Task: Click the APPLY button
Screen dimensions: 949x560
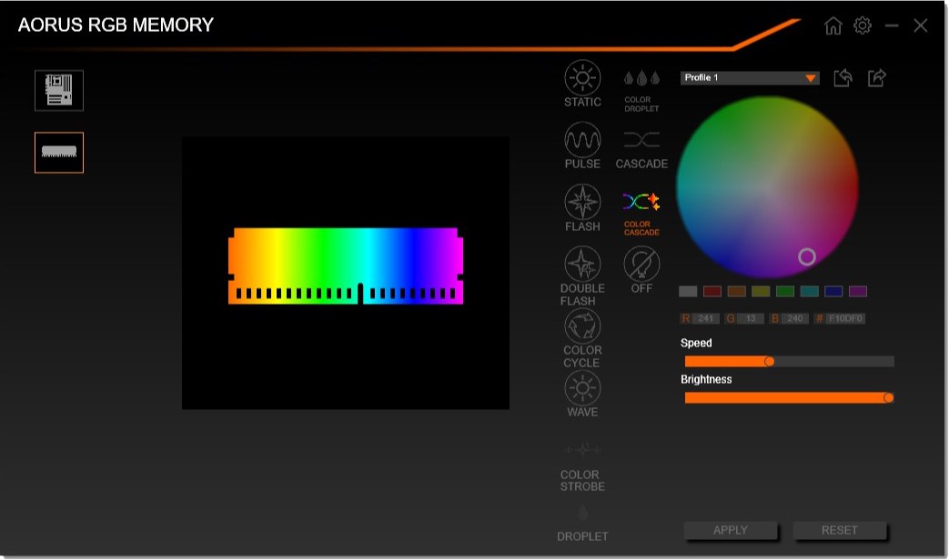Action: (x=731, y=530)
